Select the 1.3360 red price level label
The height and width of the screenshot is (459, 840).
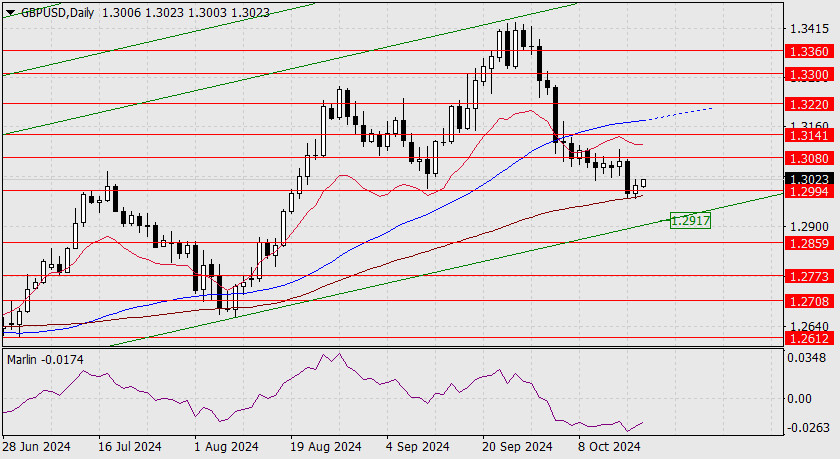click(x=810, y=51)
